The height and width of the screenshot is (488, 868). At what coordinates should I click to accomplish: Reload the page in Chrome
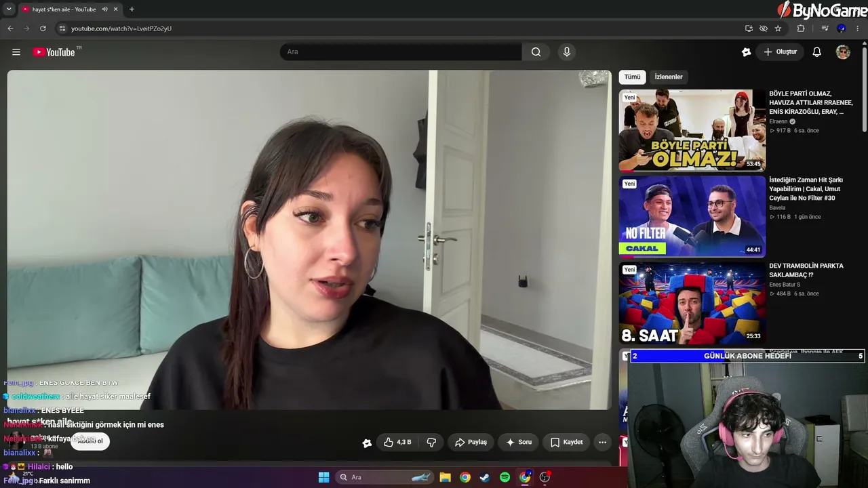pos(43,28)
